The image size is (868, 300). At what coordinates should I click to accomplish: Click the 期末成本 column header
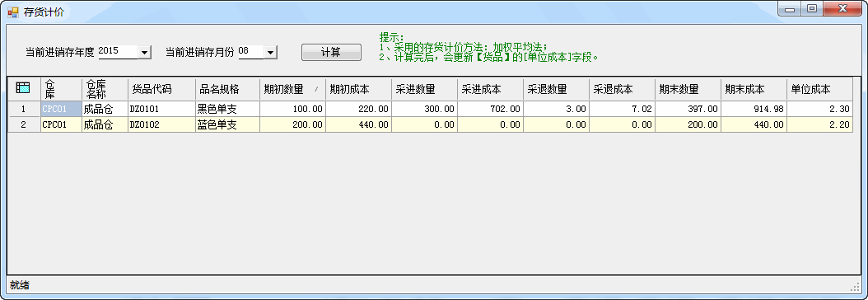click(754, 88)
